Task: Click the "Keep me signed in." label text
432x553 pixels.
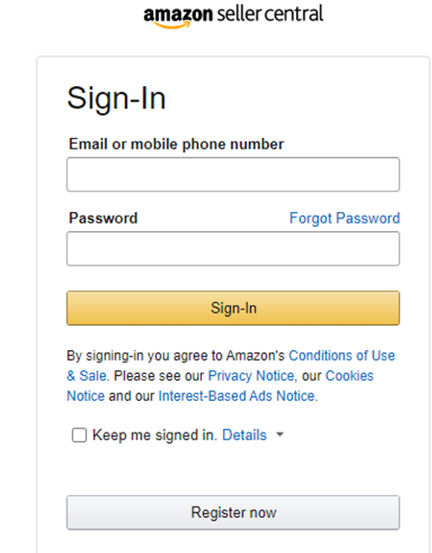Action: (155, 435)
